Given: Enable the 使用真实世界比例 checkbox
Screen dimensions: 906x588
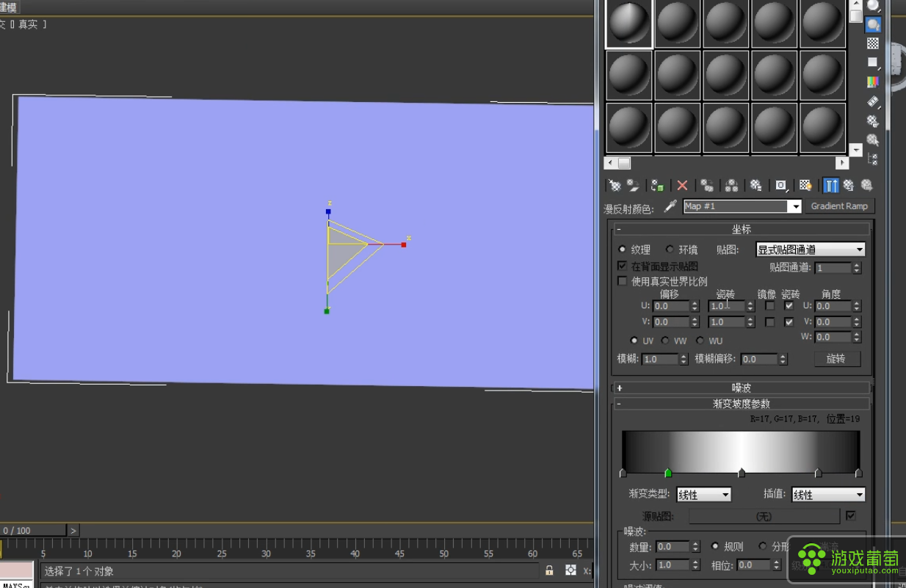Looking at the screenshot, I should tap(623, 281).
